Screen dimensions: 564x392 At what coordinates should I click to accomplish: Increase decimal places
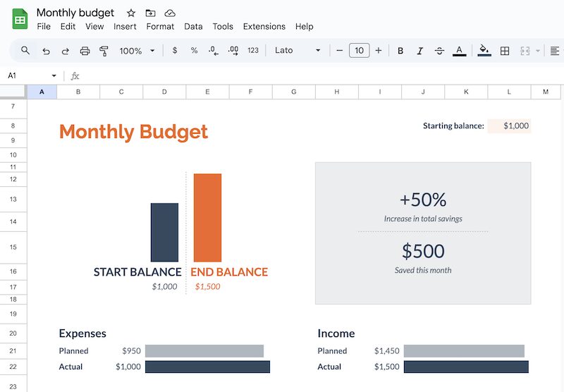click(233, 51)
